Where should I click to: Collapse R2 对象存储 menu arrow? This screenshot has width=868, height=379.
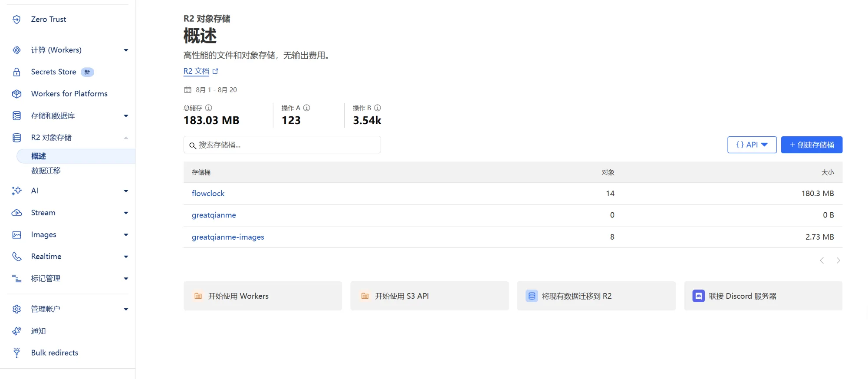(126, 138)
